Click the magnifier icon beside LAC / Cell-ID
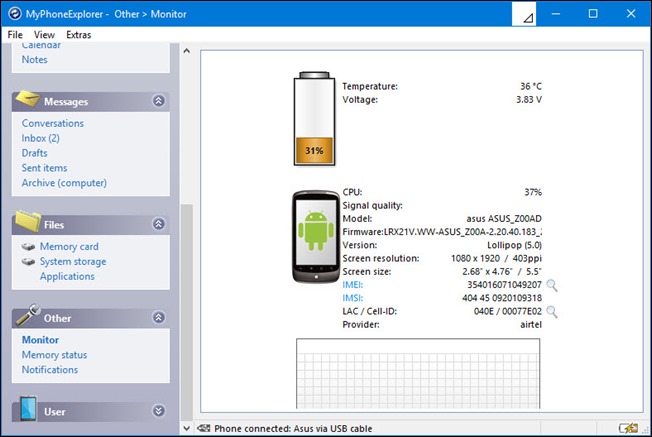This screenshot has height=437, width=652. [x=552, y=312]
